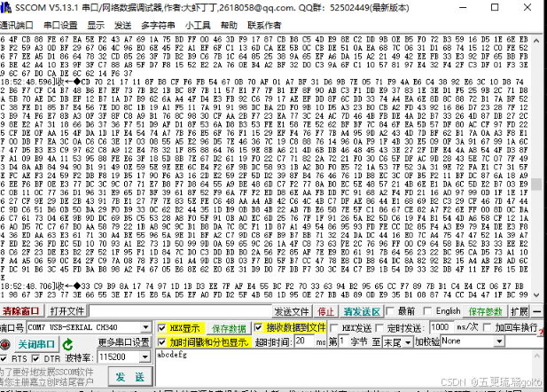Viewport: 547px width, 392px height.
Task: Toggle the 接收数据到文件 checkbox
Action: [x=258, y=328]
